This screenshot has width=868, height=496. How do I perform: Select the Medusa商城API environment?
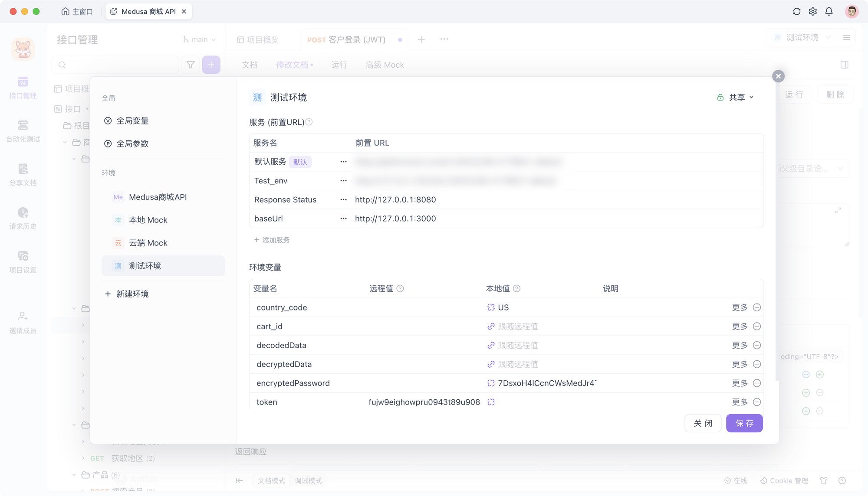tap(163, 197)
